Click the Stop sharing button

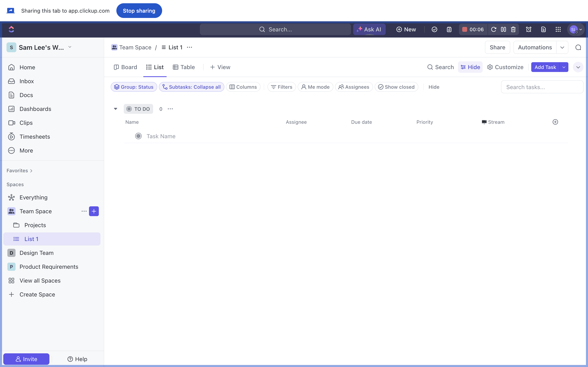click(139, 11)
